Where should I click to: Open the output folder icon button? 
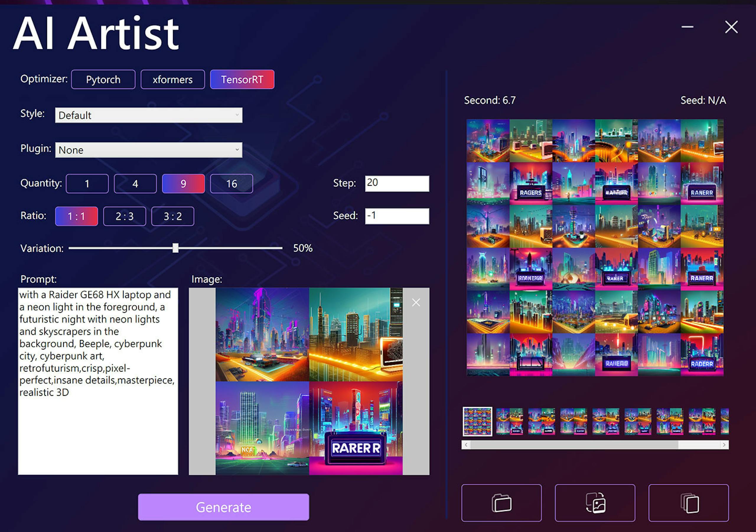coord(501,503)
